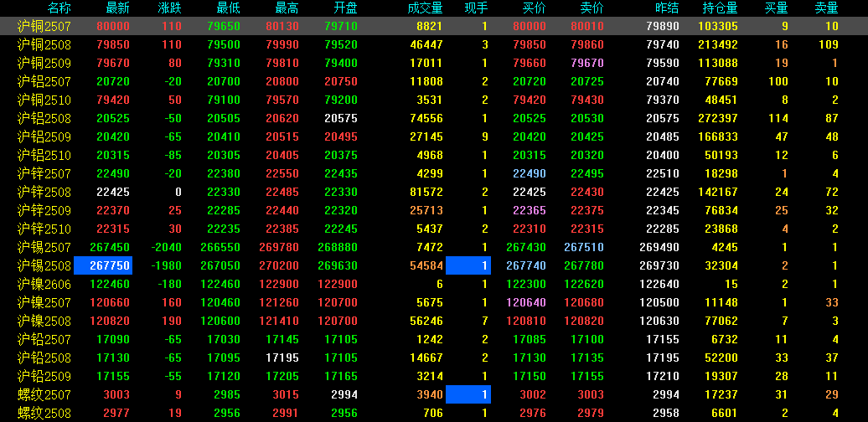This screenshot has width=868, height=422.
Task: Select the 沪铜2510 contract name
Action: [44, 100]
